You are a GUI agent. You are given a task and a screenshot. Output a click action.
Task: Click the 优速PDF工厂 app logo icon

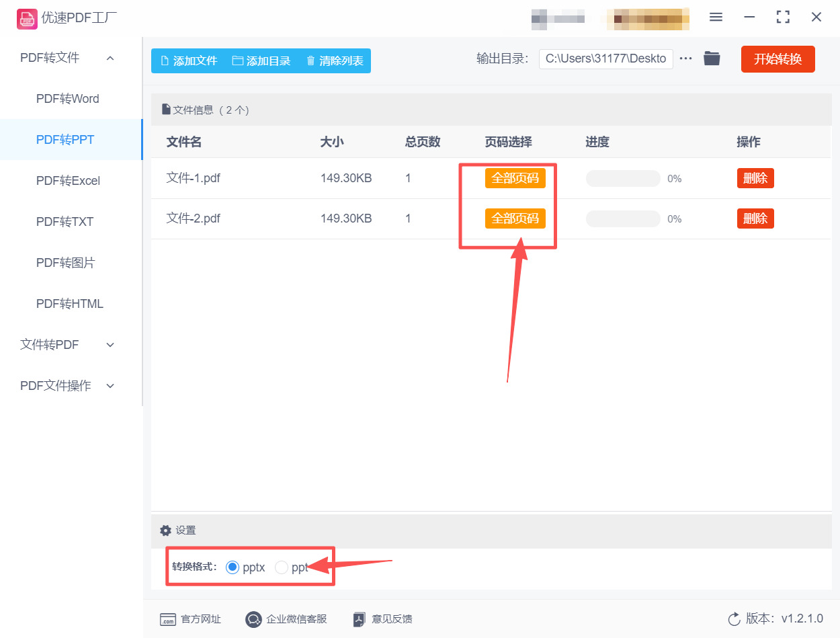click(27, 18)
